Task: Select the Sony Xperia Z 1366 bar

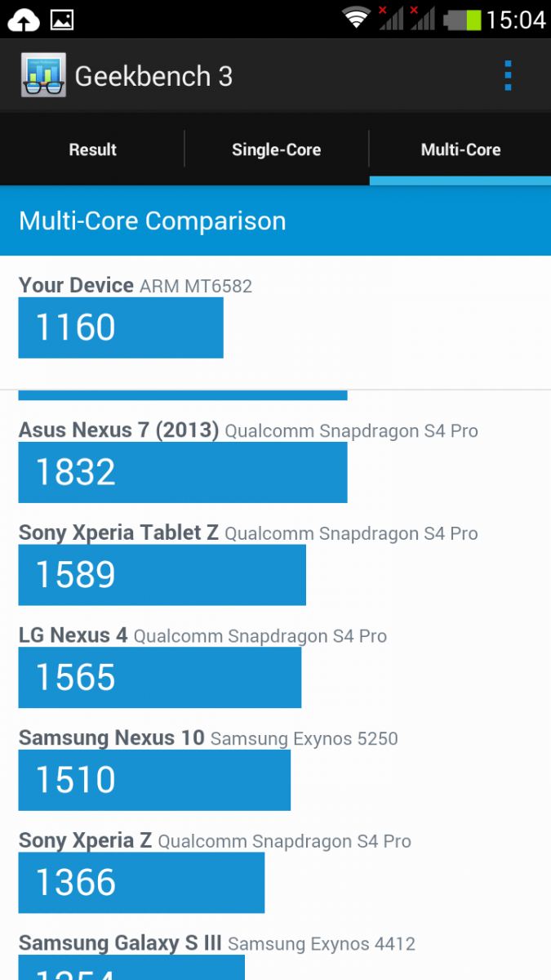Action: 141,883
